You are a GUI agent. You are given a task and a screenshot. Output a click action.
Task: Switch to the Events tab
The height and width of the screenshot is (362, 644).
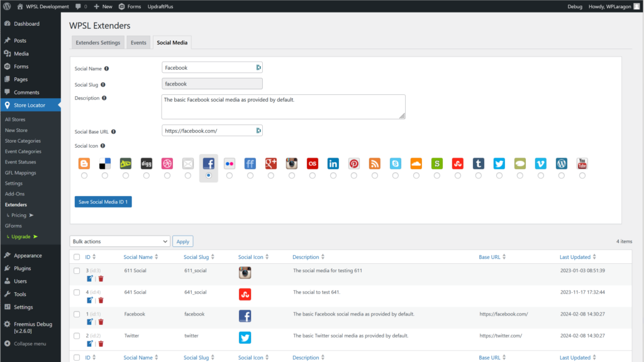[138, 43]
